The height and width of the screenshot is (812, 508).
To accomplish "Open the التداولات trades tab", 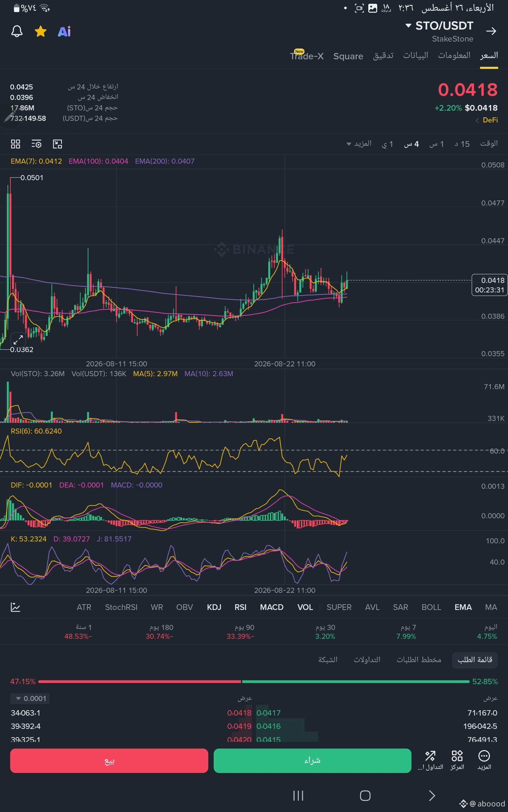I will [367, 660].
